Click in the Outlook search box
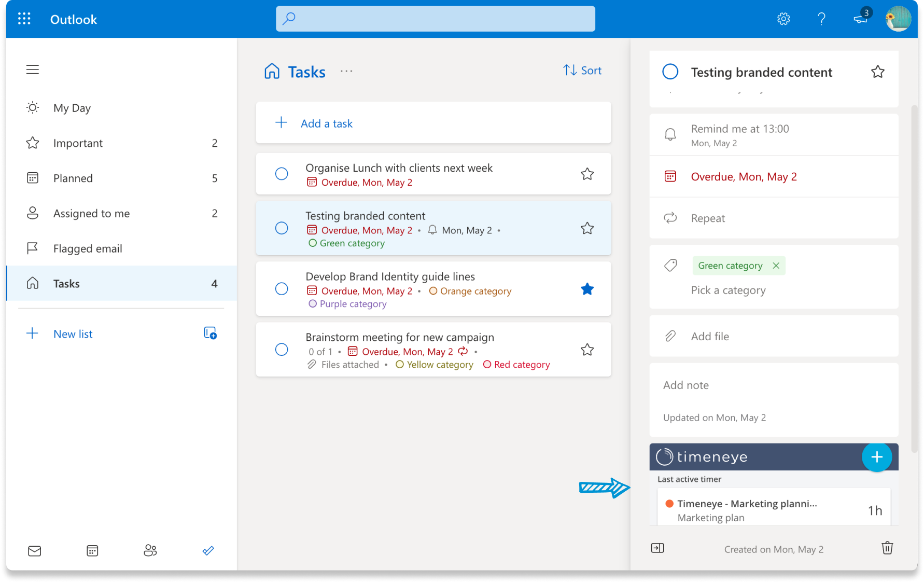The image size is (924, 583). tap(436, 19)
